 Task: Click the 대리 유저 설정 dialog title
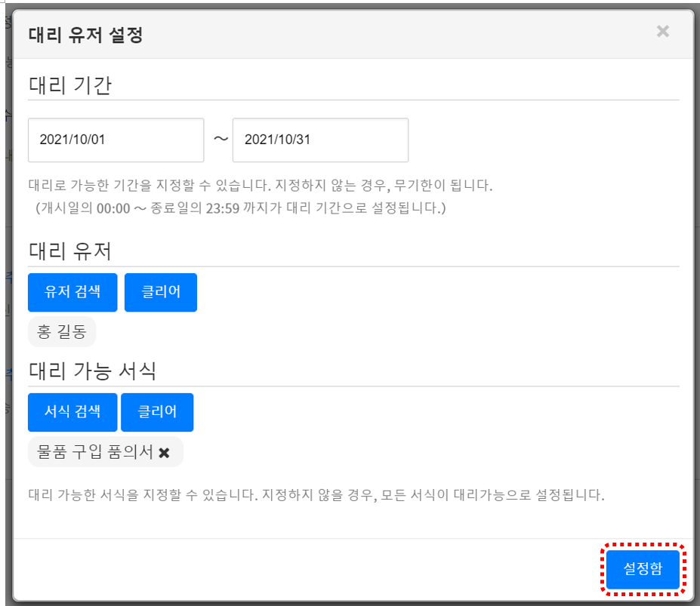(86, 35)
